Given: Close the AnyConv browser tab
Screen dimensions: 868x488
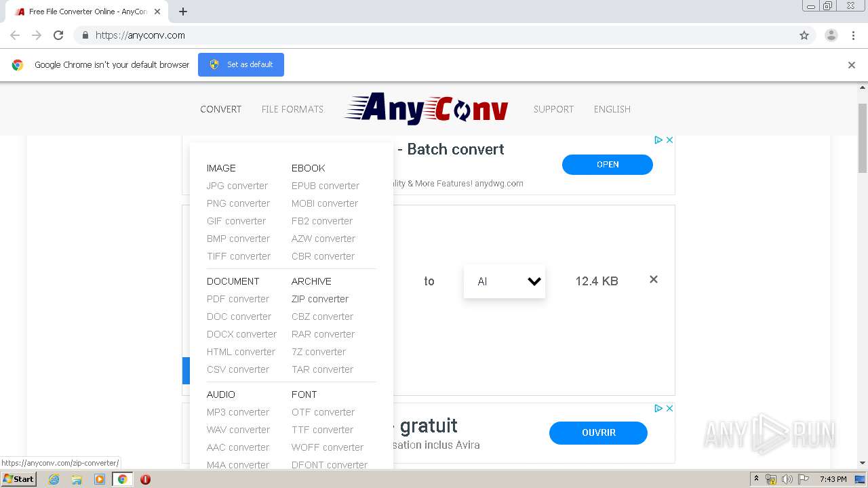Looking at the screenshot, I should tap(157, 12).
